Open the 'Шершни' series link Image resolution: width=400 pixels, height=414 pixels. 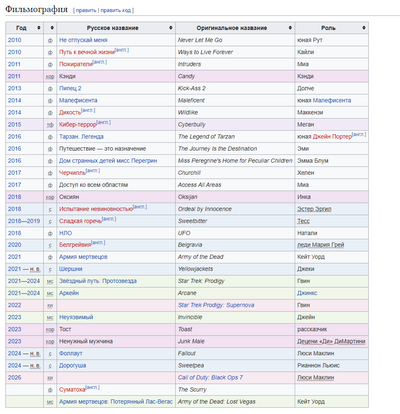click(x=70, y=269)
